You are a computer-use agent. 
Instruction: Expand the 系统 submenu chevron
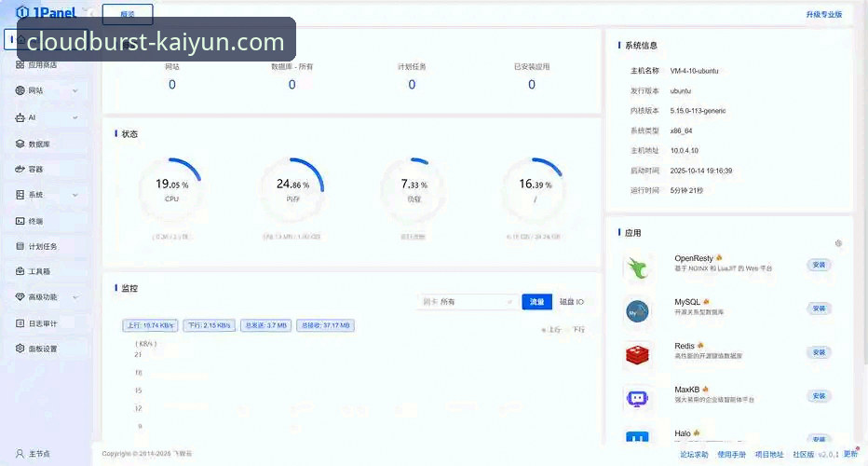pyautogui.click(x=75, y=195)
